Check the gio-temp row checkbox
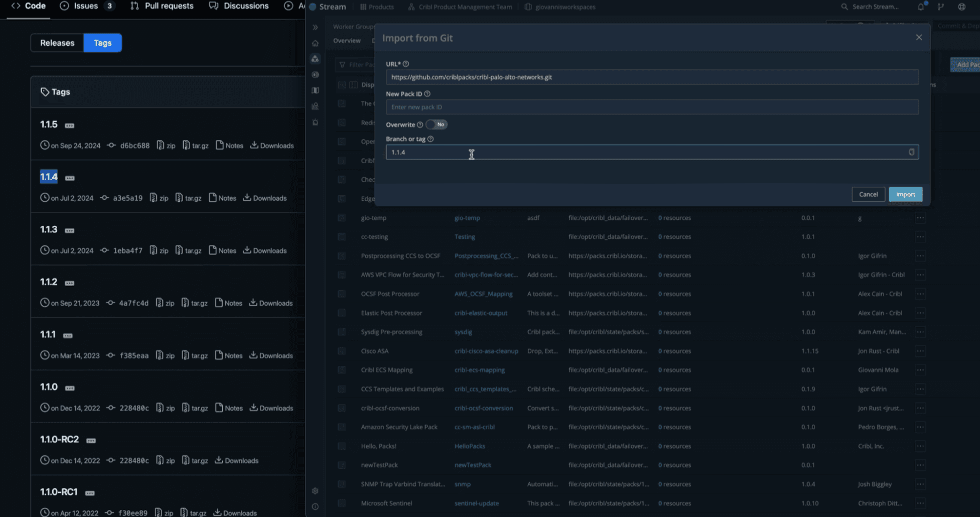This screenshot has height=517, width=980. click(342, 218)
